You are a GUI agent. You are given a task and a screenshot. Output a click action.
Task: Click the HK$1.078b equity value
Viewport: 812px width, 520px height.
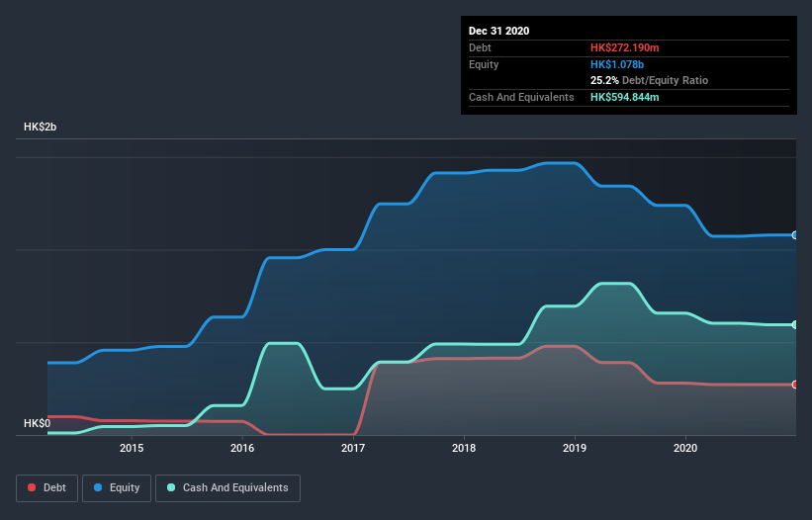coord(617,64)
